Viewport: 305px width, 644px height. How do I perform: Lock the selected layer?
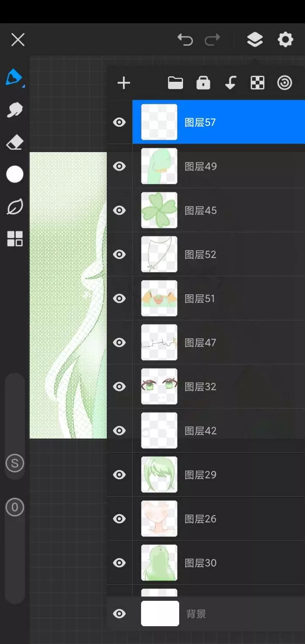tap(203, 83)
